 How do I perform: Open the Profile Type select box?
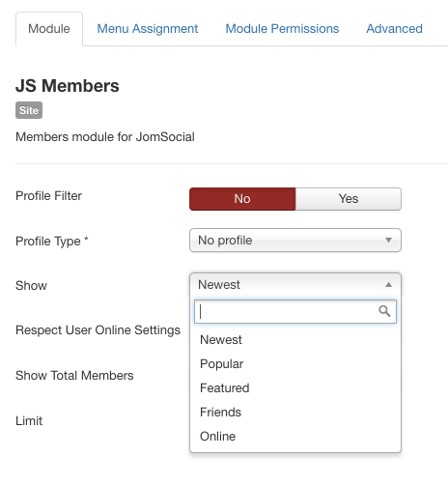295,241
